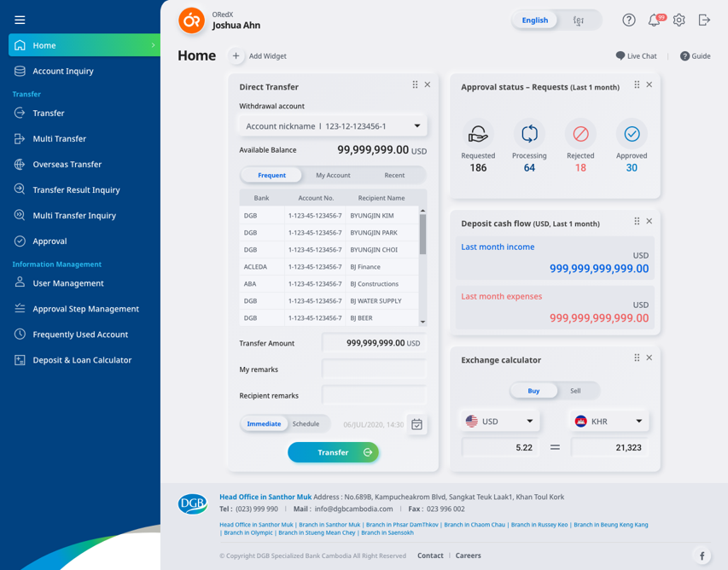Image resolution: width=728 pixels, height=570 pixels.
Task: Open the hamburger menu icon
Action: tap(20, 20)
